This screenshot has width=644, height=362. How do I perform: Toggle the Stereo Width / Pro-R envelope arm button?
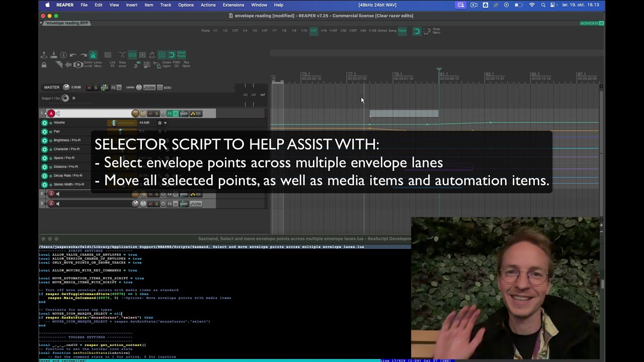point(44,185)
